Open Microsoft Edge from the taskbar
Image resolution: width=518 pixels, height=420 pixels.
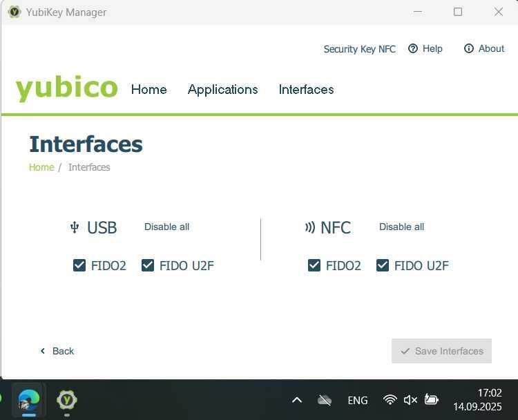(x=29, y=400)
